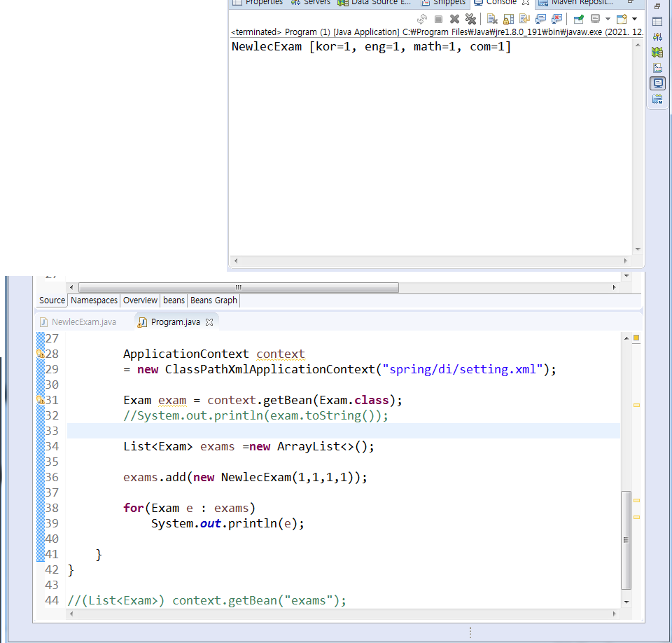
Task: Click Remove All Terminated Launches double-X icon
Action: point(470,19)
